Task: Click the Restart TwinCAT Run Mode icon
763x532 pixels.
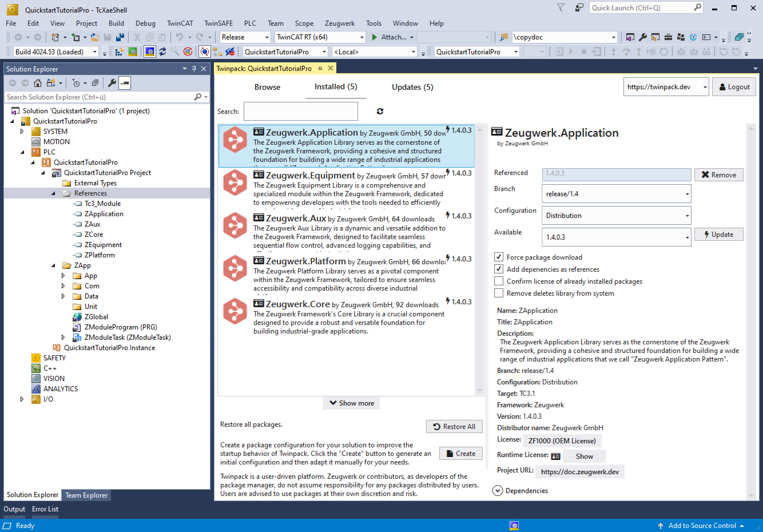Action: [133, 52]
